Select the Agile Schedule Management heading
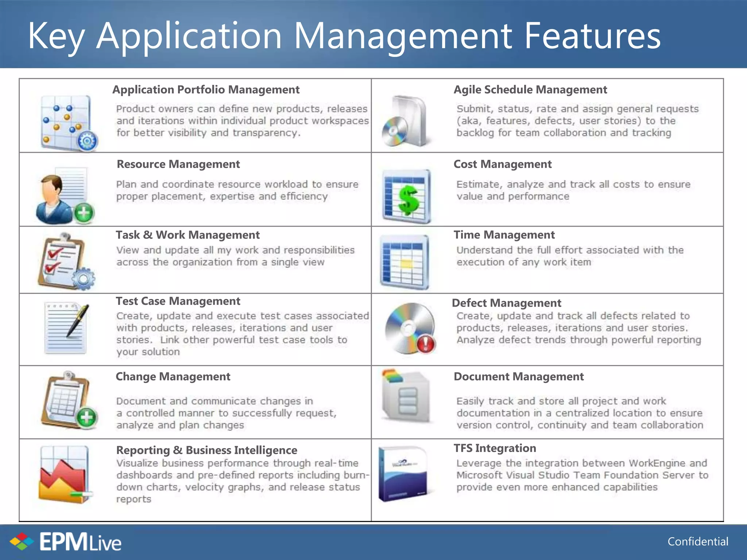This screenshot has width=747, height=560. pyautogui.click(x=530, y=90)
